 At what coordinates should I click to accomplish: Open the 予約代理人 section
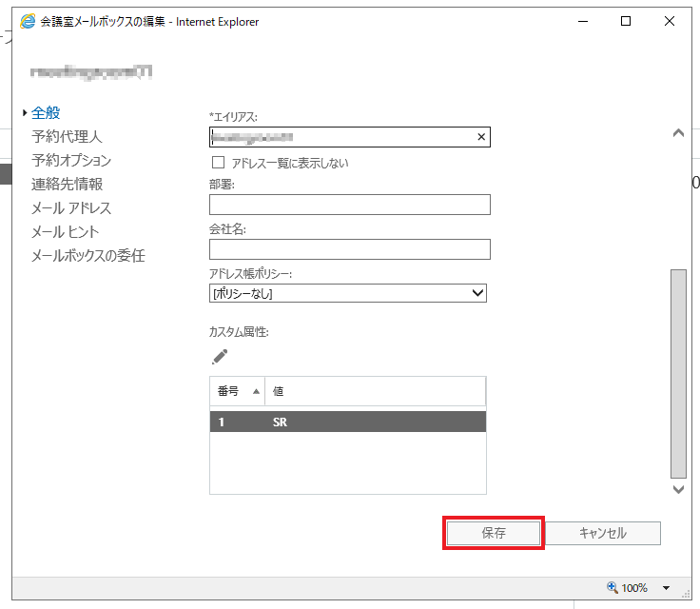pyautogui.click(x=67, y=137)
